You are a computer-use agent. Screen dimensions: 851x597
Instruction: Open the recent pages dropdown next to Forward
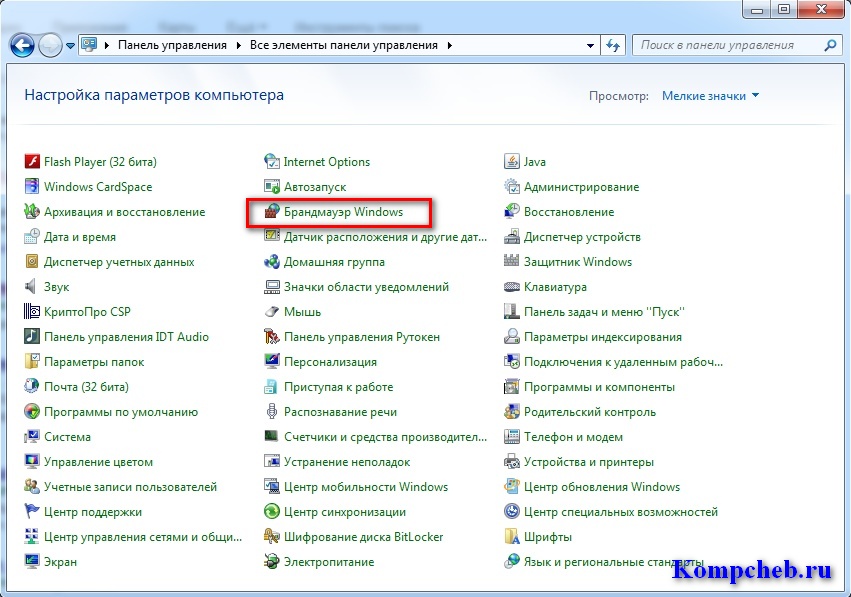[x=71, y=46]
